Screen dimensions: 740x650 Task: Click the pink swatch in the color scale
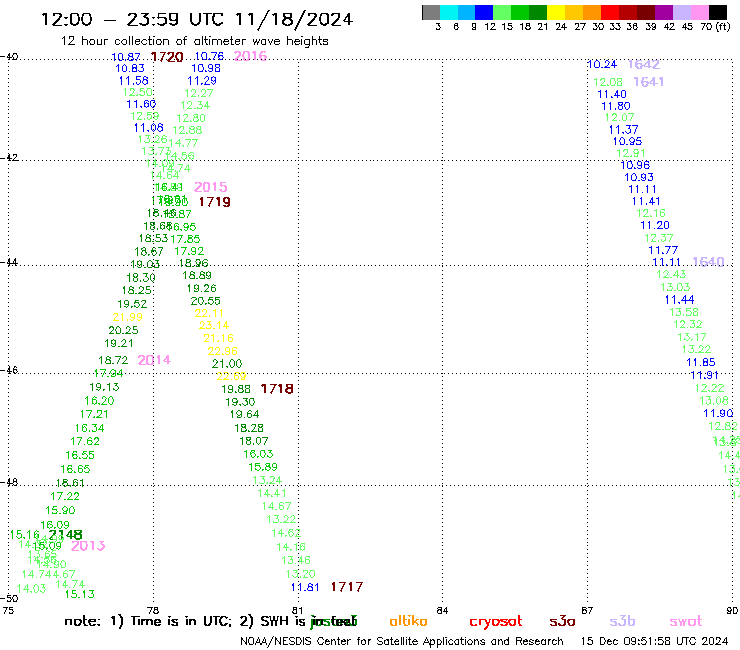click(x=699, y=12)
